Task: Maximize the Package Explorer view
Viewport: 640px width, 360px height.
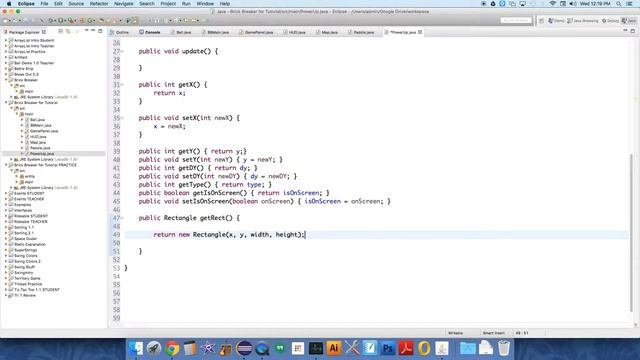Action: coord(100,31)
